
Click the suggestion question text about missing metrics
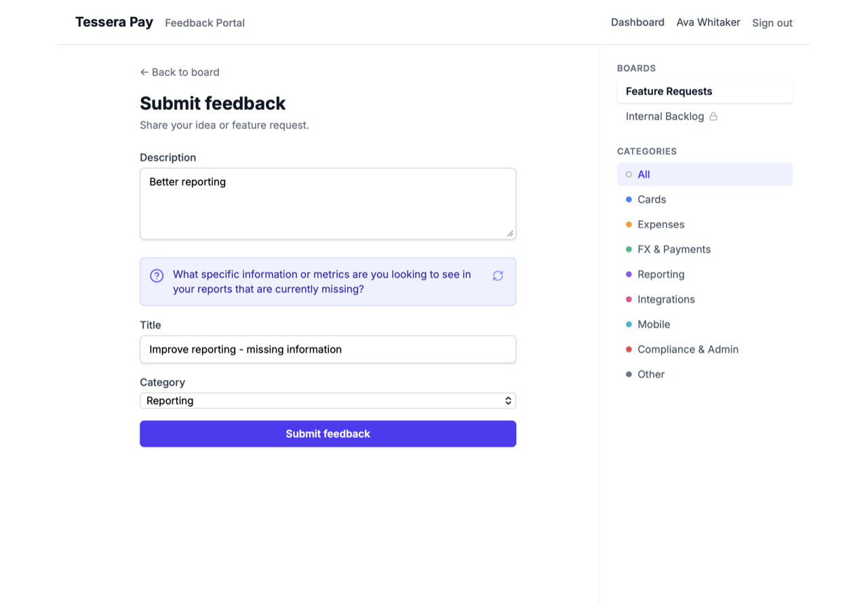322,281
